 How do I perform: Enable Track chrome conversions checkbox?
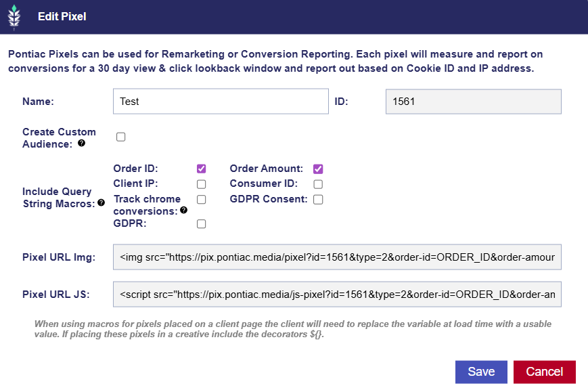click(201, 199)
